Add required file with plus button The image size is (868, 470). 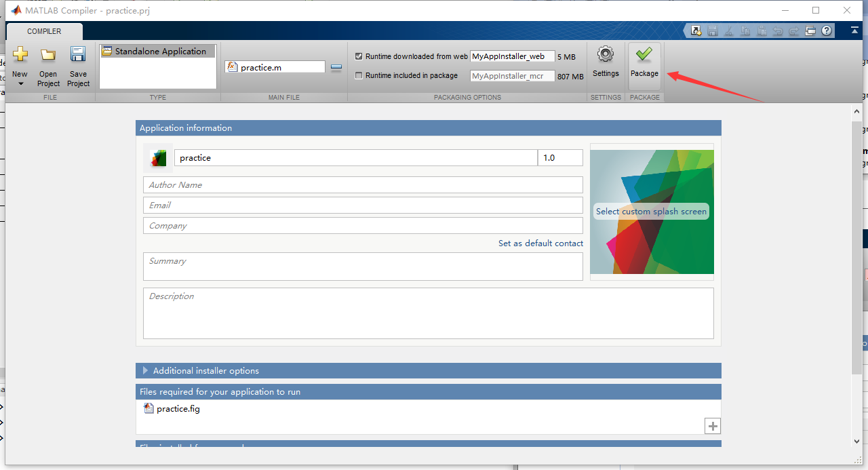point(713,426)
